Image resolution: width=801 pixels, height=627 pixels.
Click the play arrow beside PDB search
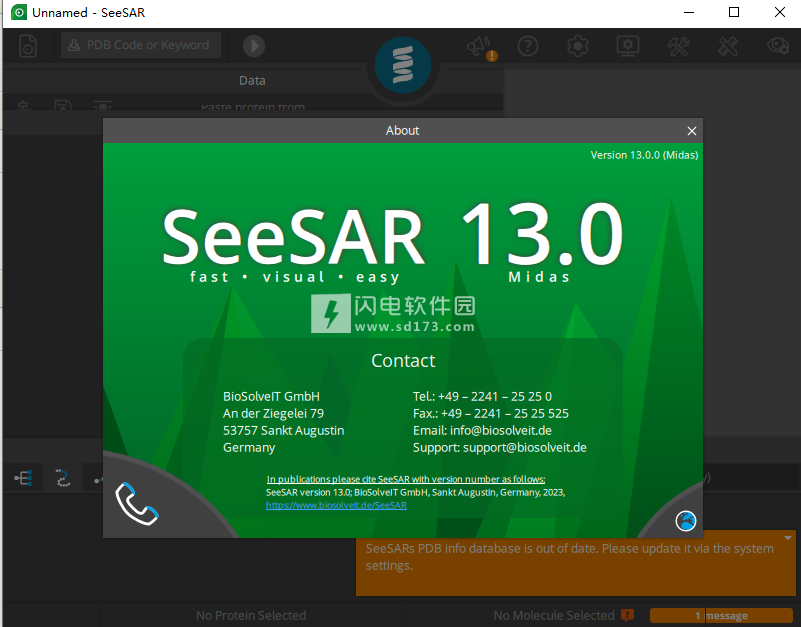254,46
